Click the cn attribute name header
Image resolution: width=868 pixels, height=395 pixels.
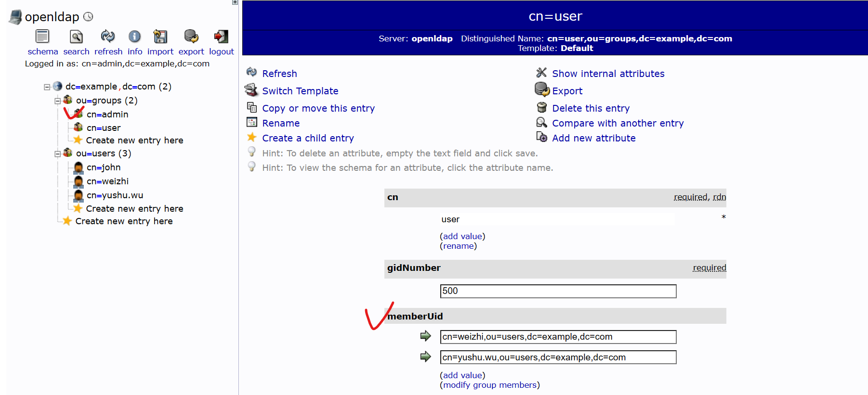pos(393,197)
